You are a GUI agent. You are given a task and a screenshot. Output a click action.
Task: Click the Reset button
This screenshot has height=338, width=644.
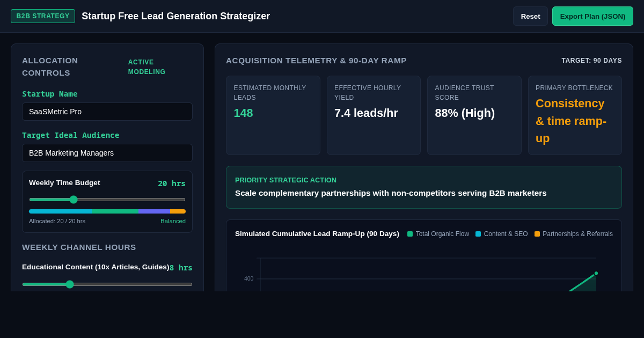(x=530, y=16)
